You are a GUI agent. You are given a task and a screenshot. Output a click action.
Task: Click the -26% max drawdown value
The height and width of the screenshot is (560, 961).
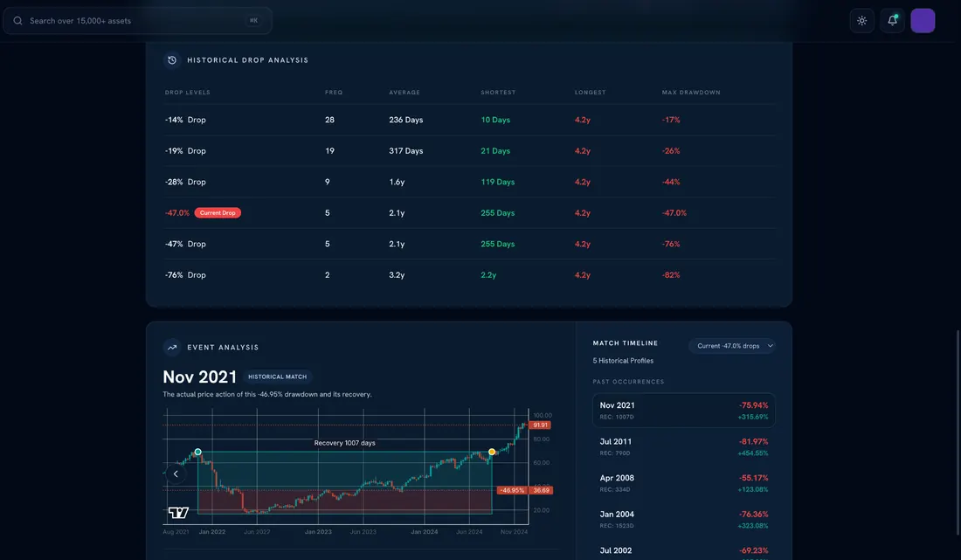(x=671, y=151)
